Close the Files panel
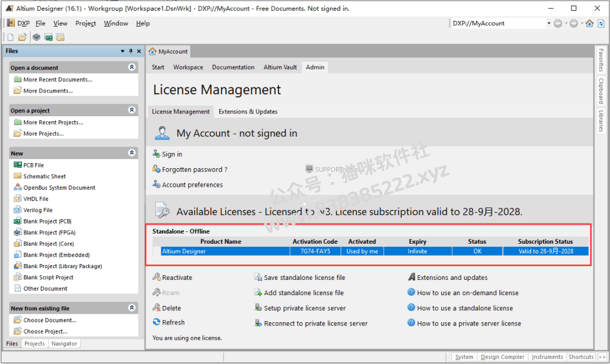This screenshot has width=610, height=364. click(139, 51)
